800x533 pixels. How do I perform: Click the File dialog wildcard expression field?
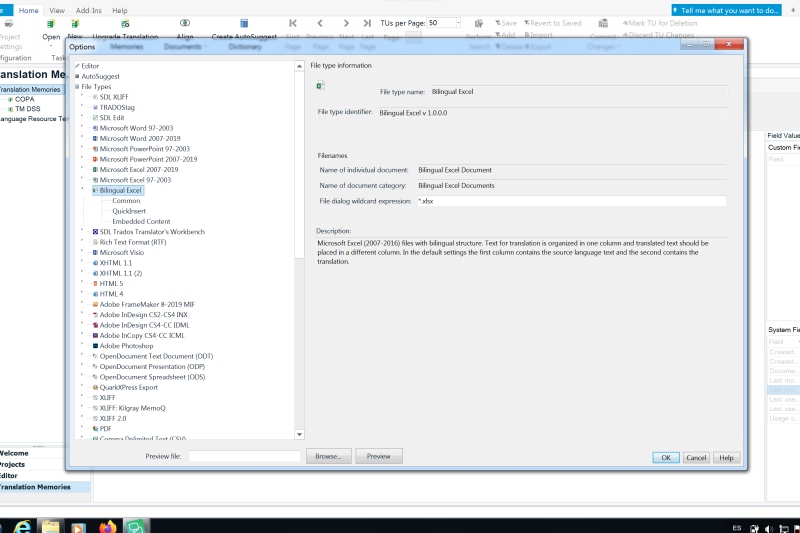pyautogui.click(x=571, y=201)
